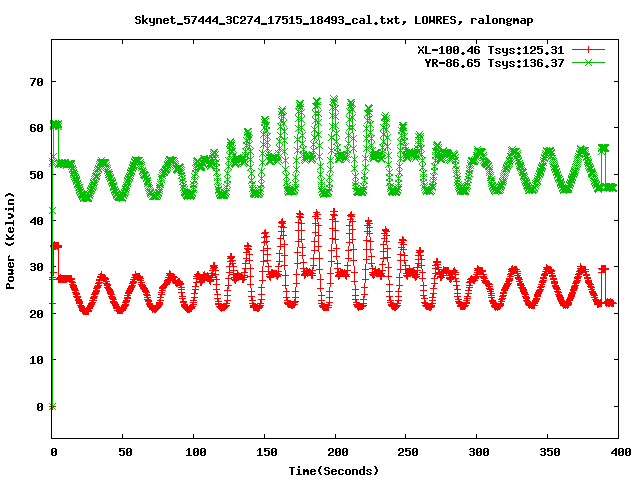Click the x-axis tick label 250
This screenshot has width=640, height=480.
(x=408, y=452)
